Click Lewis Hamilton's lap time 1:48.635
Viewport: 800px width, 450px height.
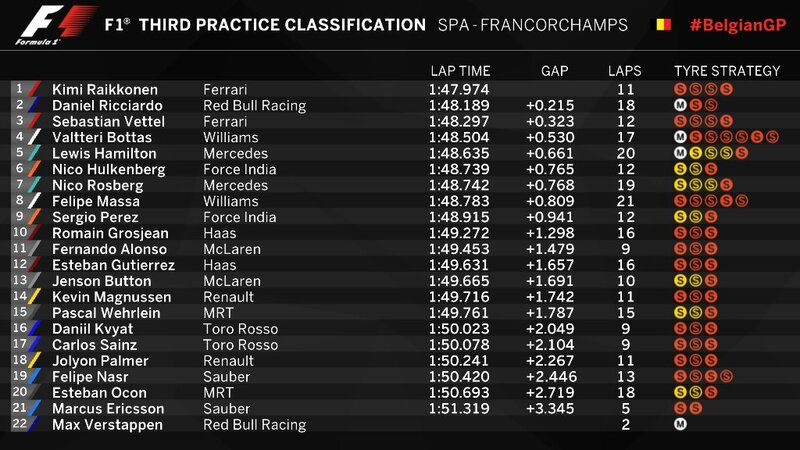pos(459,154)
